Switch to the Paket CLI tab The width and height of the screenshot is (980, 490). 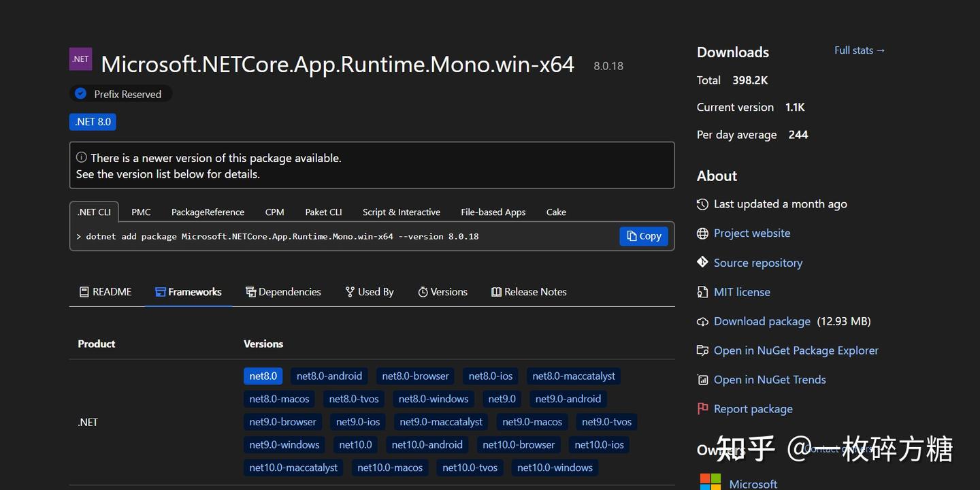tap(323, 212)
